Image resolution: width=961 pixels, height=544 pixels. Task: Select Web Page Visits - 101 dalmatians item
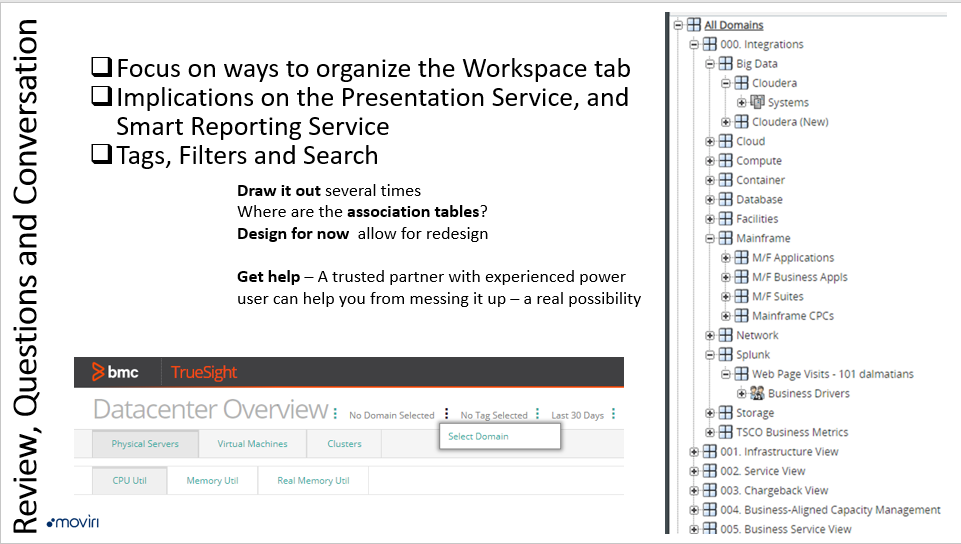(x=832, y=374)
